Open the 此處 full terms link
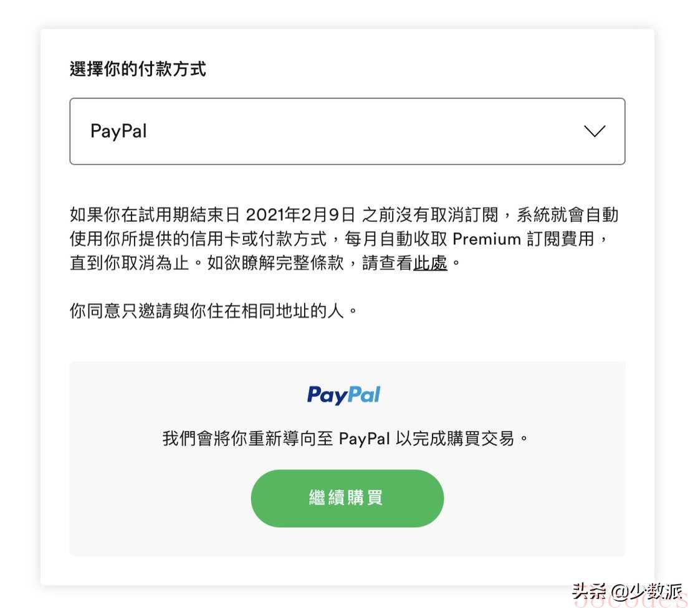This screenshot has width=698, height=616. (430, 263)
